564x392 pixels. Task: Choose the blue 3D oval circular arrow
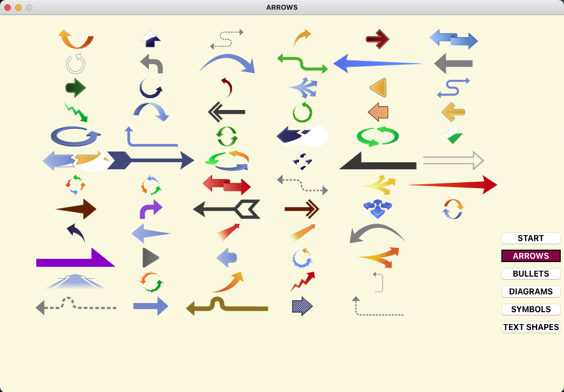pyautogui.click(x=76, y=136)
